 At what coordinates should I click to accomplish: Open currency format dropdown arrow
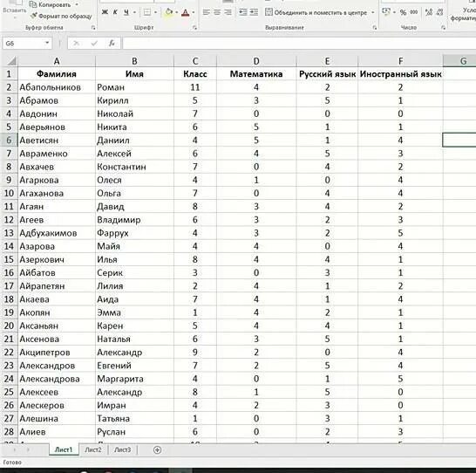[x=394, y=12]
